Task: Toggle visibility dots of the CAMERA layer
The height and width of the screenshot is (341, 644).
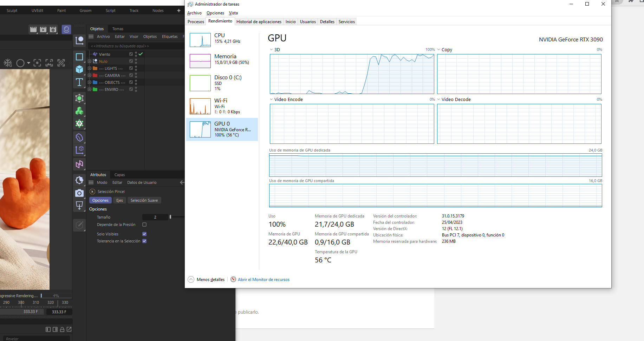Action: pyautogui.click(x=136, y=75)
